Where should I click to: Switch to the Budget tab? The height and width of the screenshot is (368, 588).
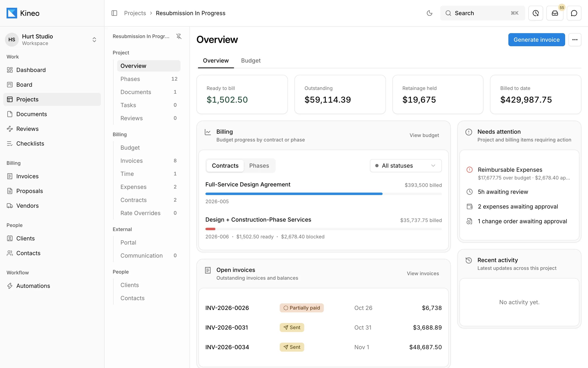[251, 61]
